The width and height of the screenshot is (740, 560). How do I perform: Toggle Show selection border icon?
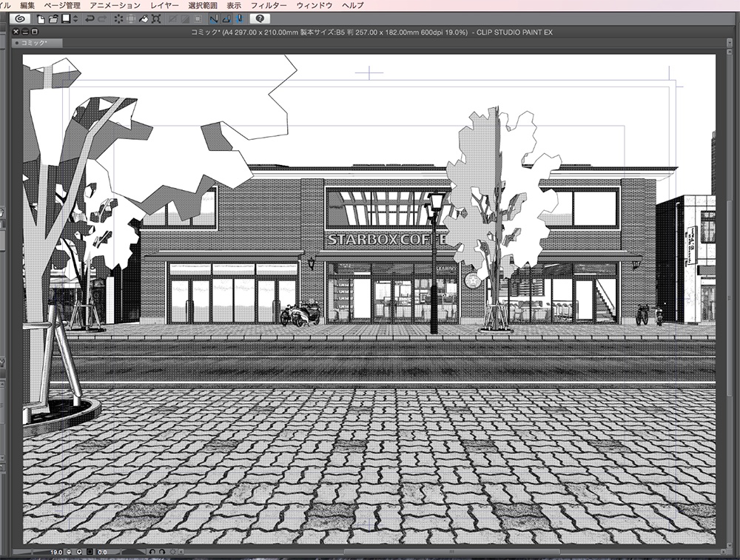(198, 19)
